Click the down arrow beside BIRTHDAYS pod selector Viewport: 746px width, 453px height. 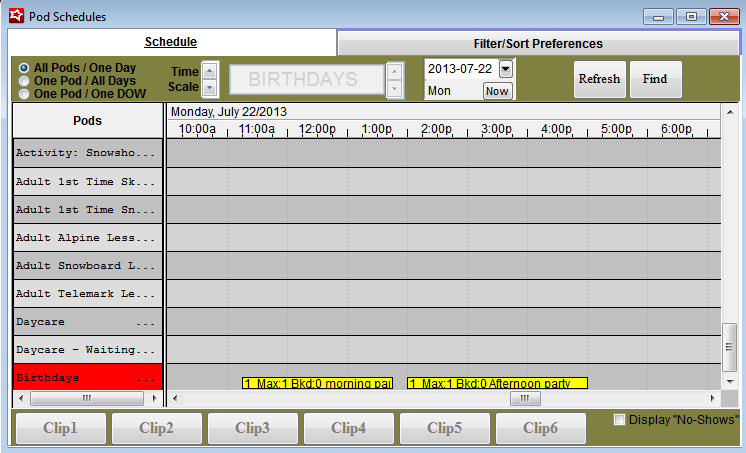(x=394, y=89)
